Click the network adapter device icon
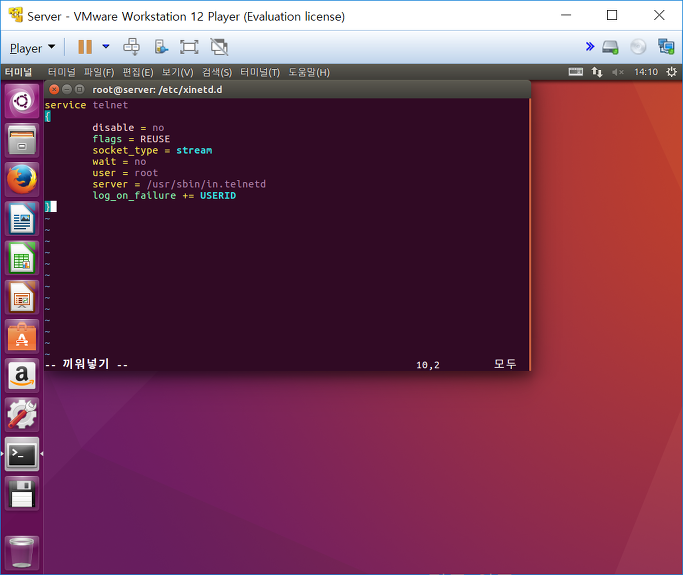Image resolution: width=683 pixels, height=575 pixels. coord(666,47)
